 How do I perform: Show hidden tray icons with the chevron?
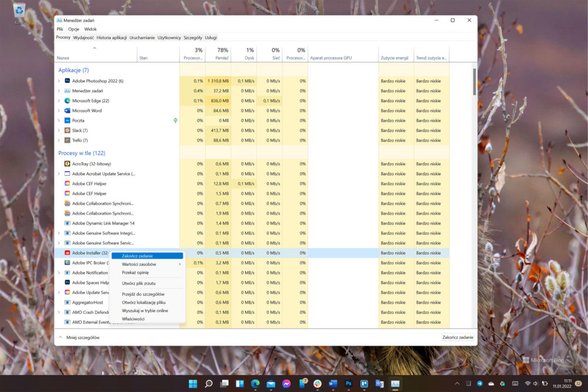[x=457, y=383]
